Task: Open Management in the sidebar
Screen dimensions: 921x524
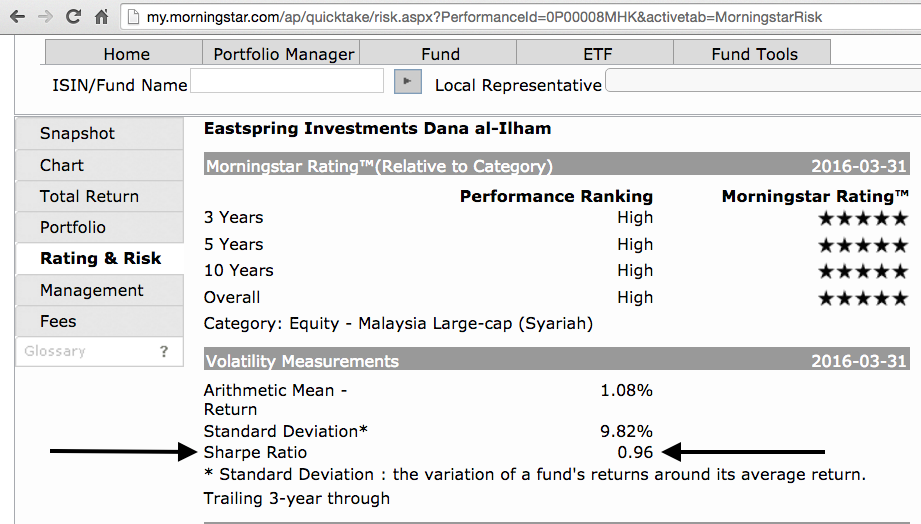Action: (92, 291)
